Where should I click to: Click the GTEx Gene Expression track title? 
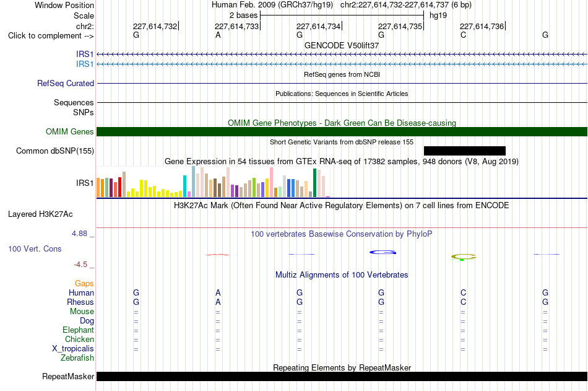342,162
